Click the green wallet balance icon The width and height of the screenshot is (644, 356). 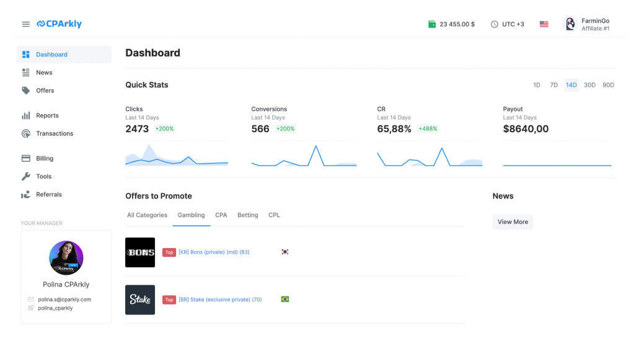432,24
